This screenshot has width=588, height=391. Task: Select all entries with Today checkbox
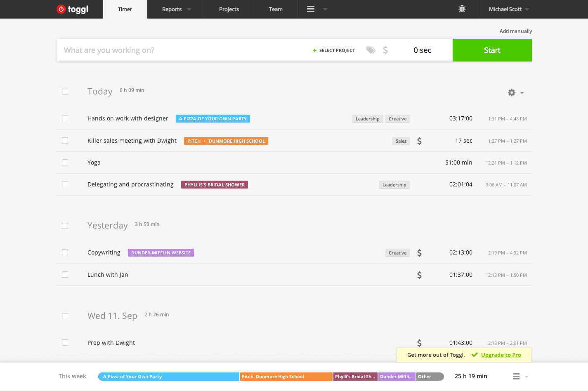pyautogui.click(x=65, y=92)
